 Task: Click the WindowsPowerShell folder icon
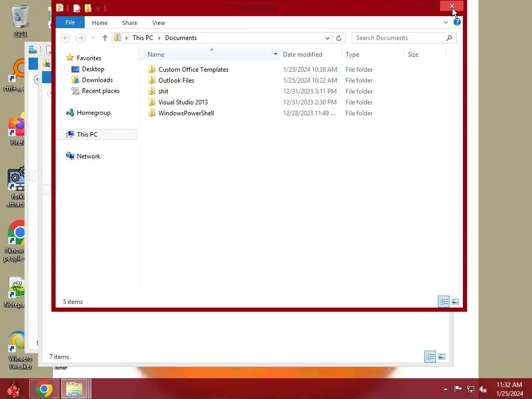point(152,113)
